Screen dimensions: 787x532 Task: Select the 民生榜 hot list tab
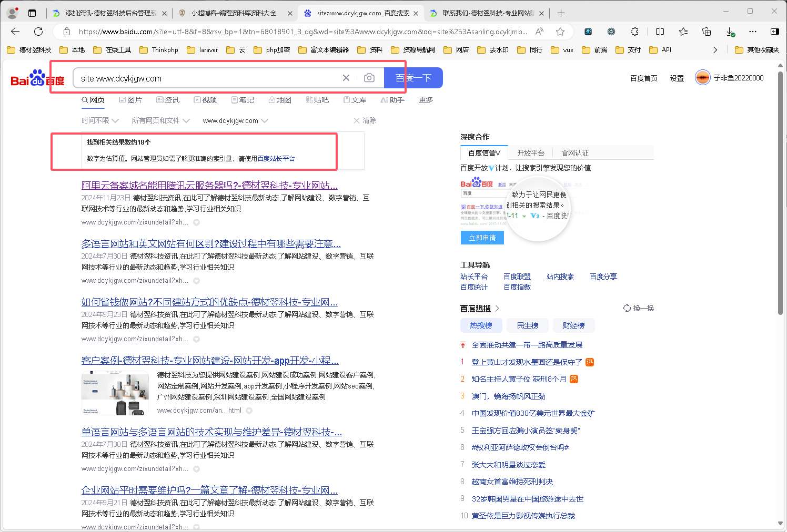coord(528,325)
